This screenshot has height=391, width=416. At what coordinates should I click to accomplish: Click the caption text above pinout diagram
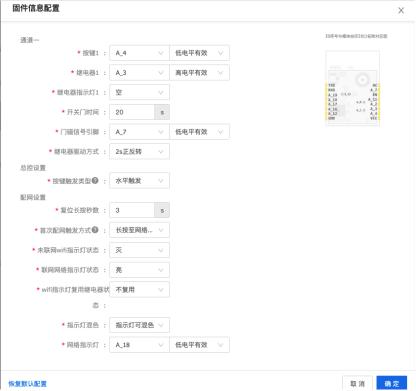356,36
